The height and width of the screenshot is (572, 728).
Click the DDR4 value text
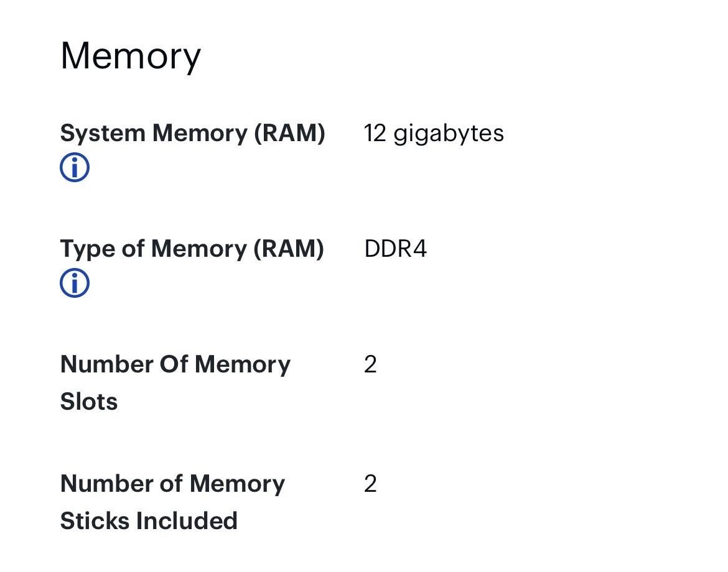396,249
